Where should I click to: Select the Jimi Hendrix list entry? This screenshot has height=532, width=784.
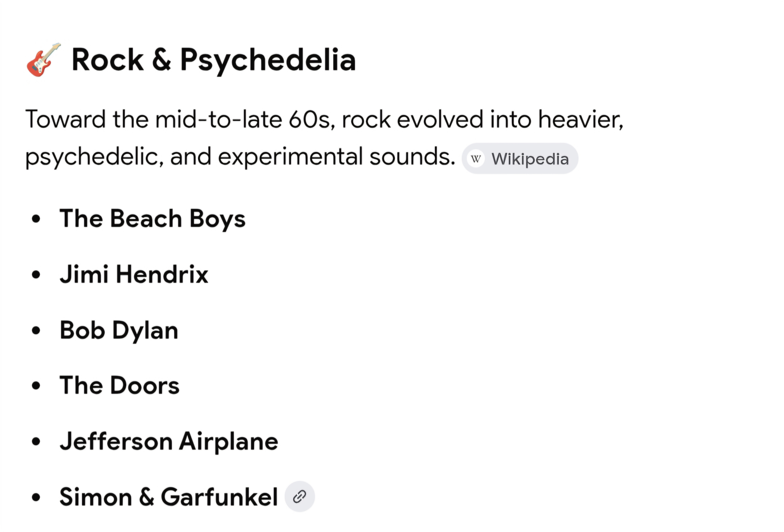pyautogui.click(x=134, y=274)
